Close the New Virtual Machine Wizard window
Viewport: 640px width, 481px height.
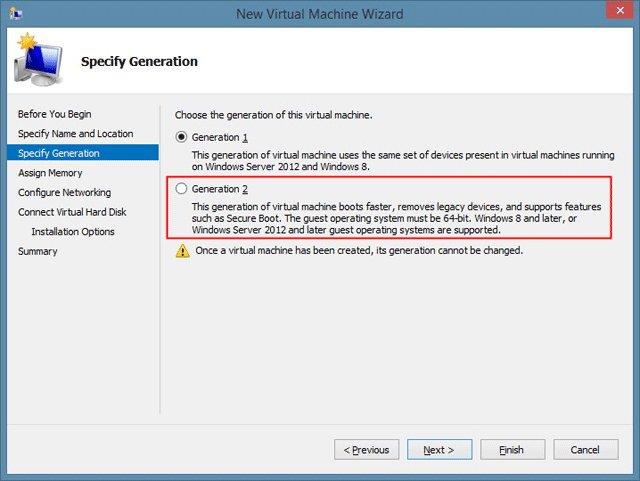coord(620,10)
